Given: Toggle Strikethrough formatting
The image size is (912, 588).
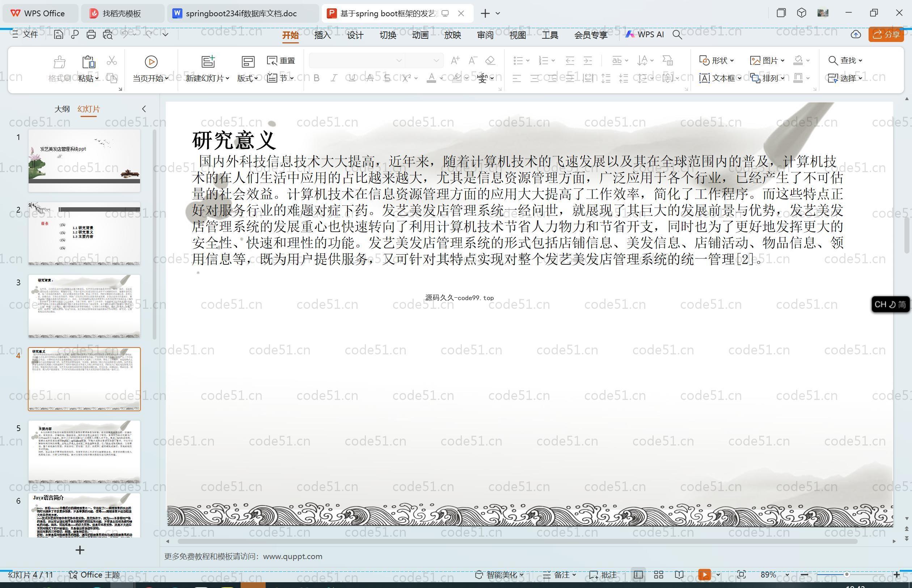Looking at the screenshot, I should [370, 78].
